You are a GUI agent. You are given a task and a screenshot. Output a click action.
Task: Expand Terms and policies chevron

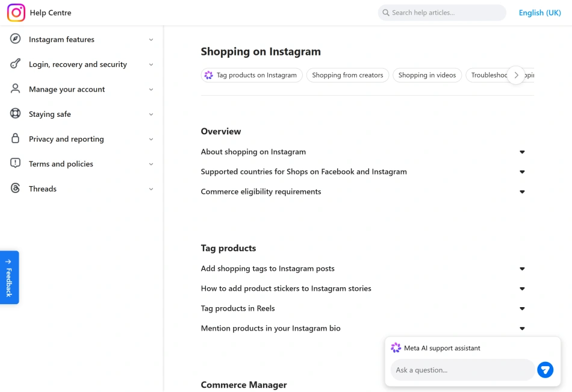click(x=151, y=164)
